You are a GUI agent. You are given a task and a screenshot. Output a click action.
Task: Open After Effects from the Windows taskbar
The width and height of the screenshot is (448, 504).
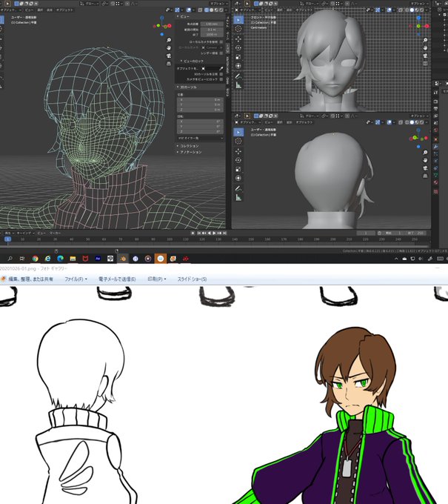pos(98,259)
